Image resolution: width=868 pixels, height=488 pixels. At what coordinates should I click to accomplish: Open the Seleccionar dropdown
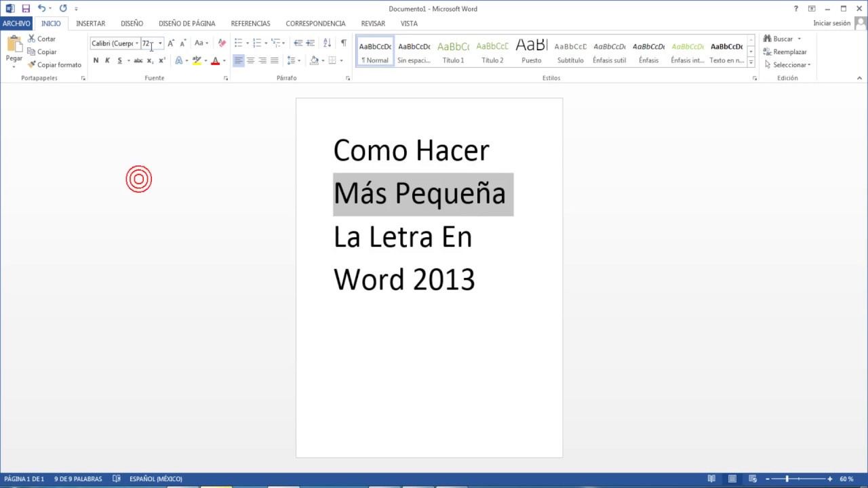pyautogui.click(x=787, y=65)
